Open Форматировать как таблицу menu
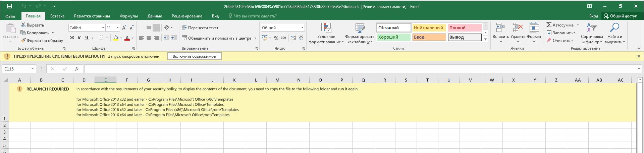This screenshot has width=644, height=153. [x=360, y=34]
